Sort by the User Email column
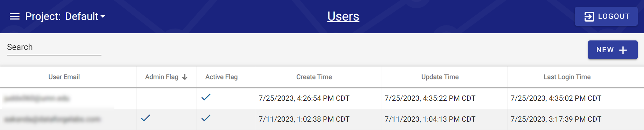 click(x=64, y=77)
